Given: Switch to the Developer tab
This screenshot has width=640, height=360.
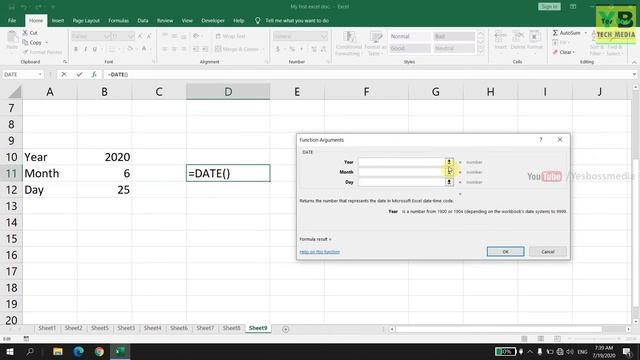Looking at the screenshot, I should (213, 20).
